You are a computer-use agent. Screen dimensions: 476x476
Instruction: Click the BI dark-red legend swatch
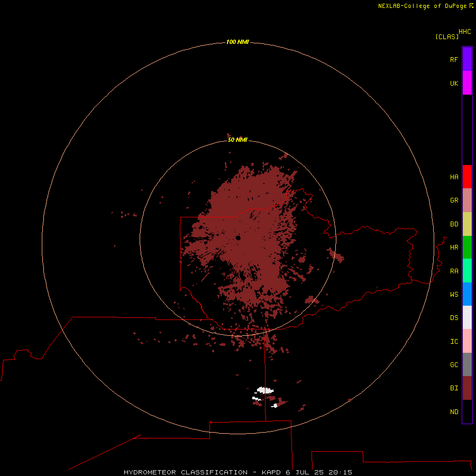click(x=467, y=388)
